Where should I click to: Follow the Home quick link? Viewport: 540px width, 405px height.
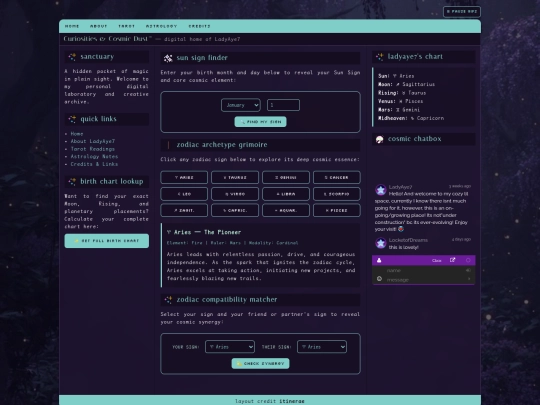click(77, 134)
